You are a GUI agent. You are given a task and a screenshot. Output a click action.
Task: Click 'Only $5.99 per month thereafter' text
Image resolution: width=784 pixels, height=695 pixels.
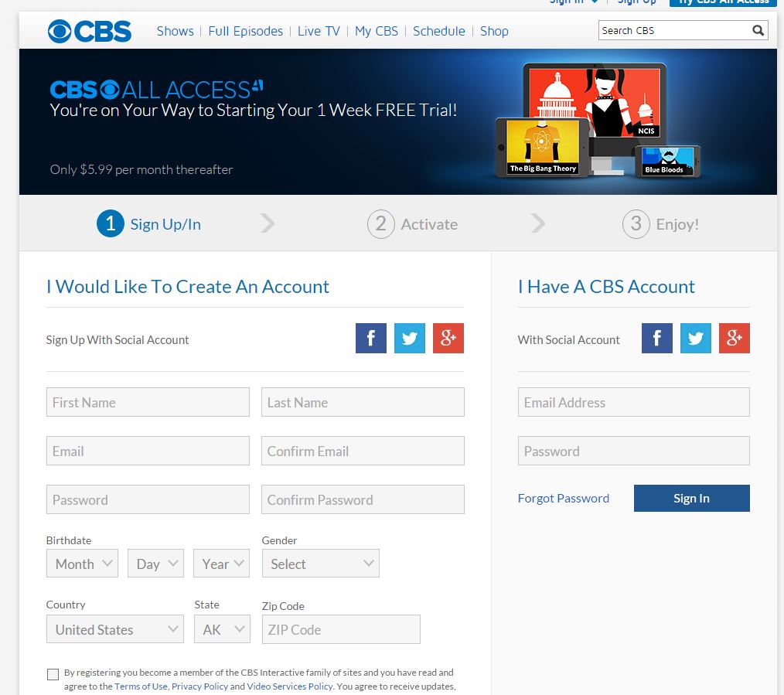tap(141, 169)
